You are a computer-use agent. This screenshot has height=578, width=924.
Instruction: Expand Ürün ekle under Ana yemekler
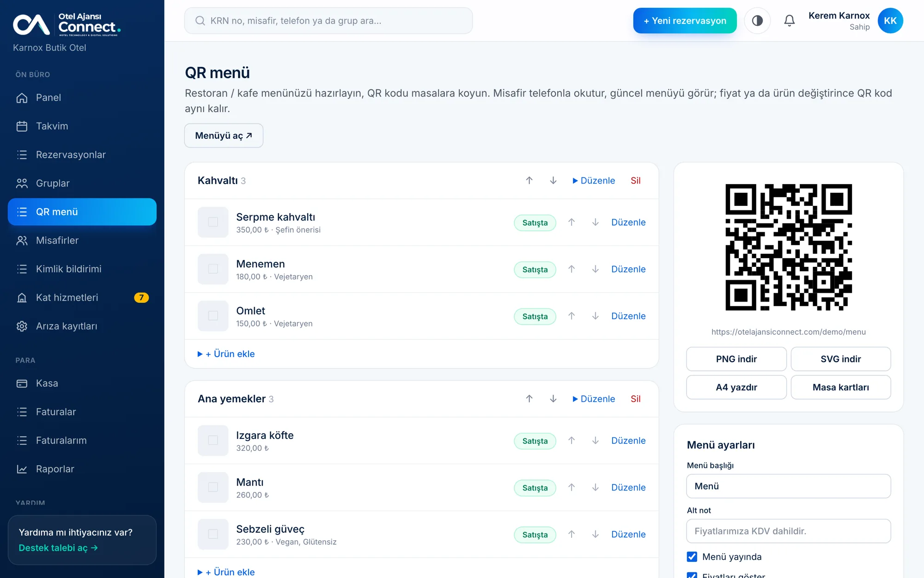(226, 572)
